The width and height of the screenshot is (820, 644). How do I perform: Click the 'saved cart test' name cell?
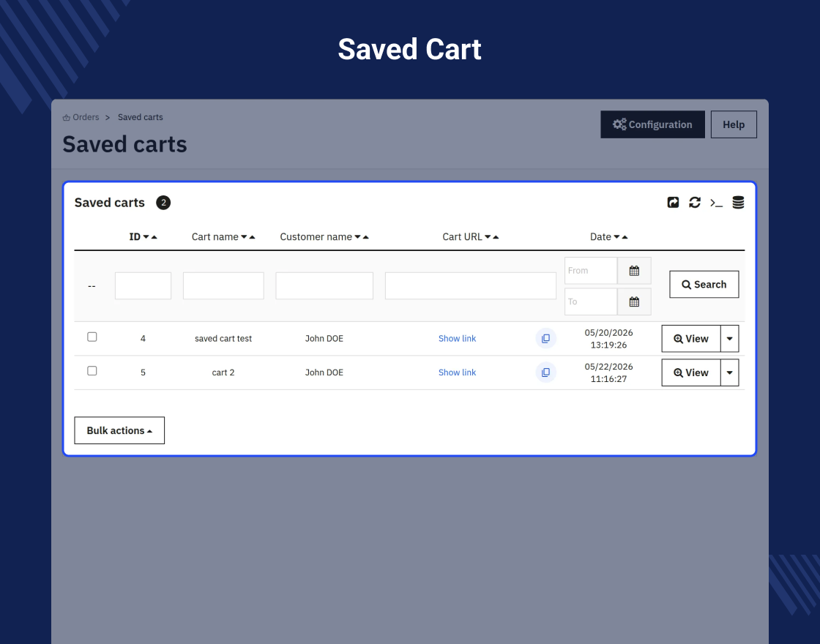tap(223, 338)
